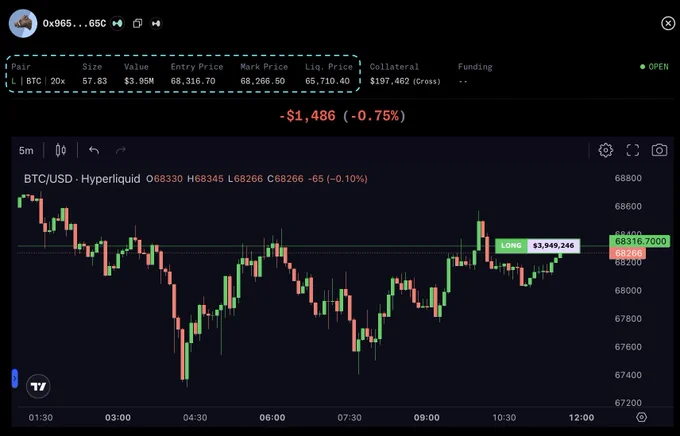The image size is (680, 436).
Task: Click the TradingView logo on chart
Action: click(x=38, y=386)
